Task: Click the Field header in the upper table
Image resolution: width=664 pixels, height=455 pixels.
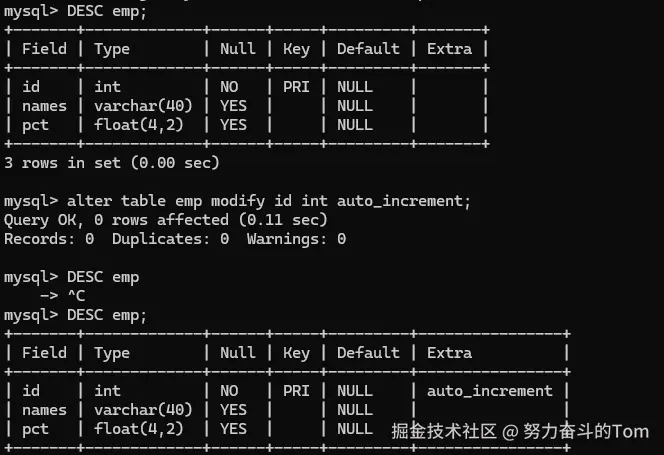Action: 44,48
